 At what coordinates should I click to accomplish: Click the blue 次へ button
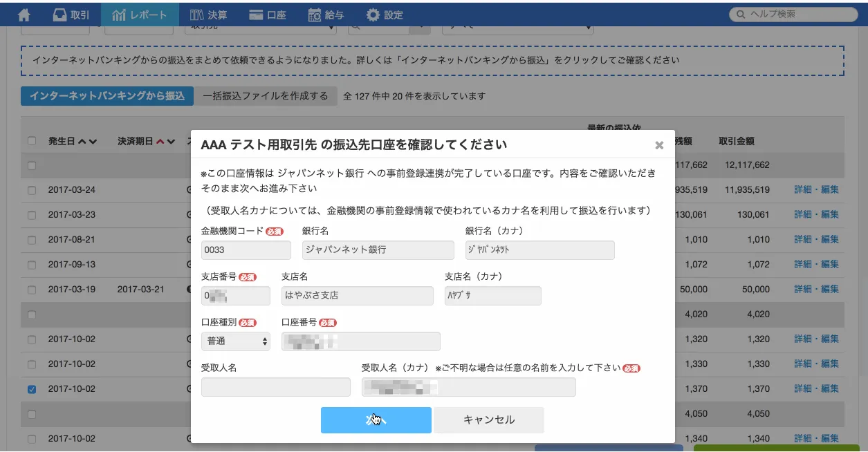[376, 420]
